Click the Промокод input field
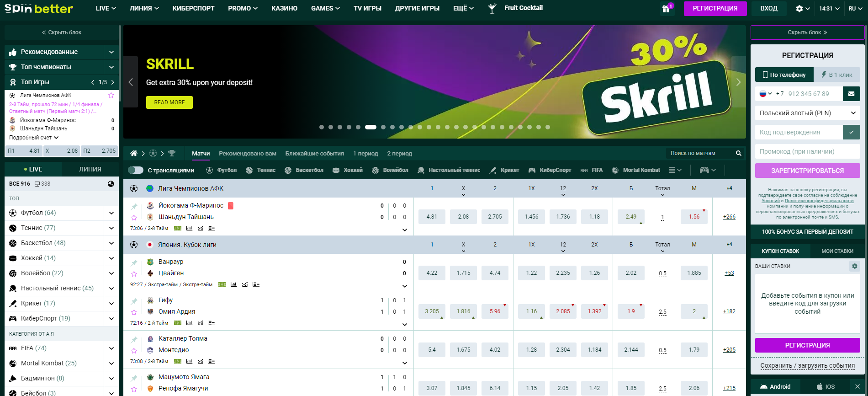 click(x=807, y=151)
